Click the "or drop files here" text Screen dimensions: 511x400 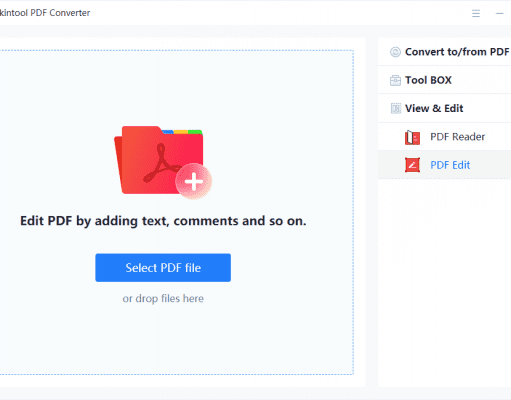(x=163, y=299)
